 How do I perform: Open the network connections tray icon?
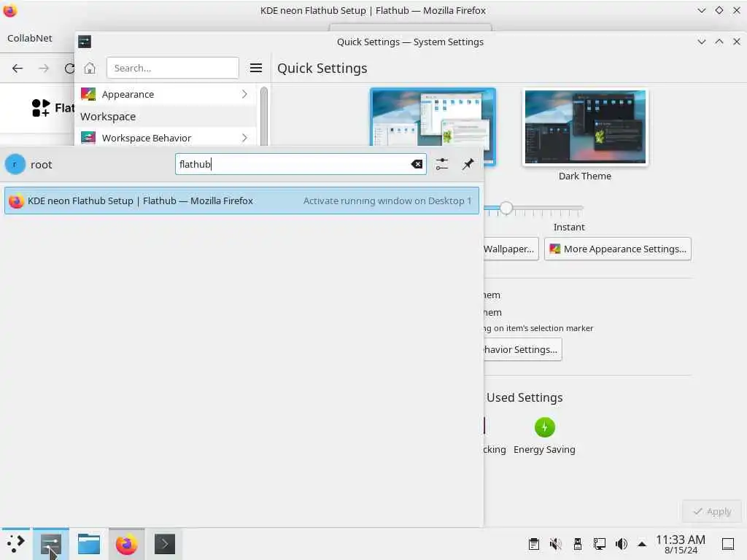point(600,544)
